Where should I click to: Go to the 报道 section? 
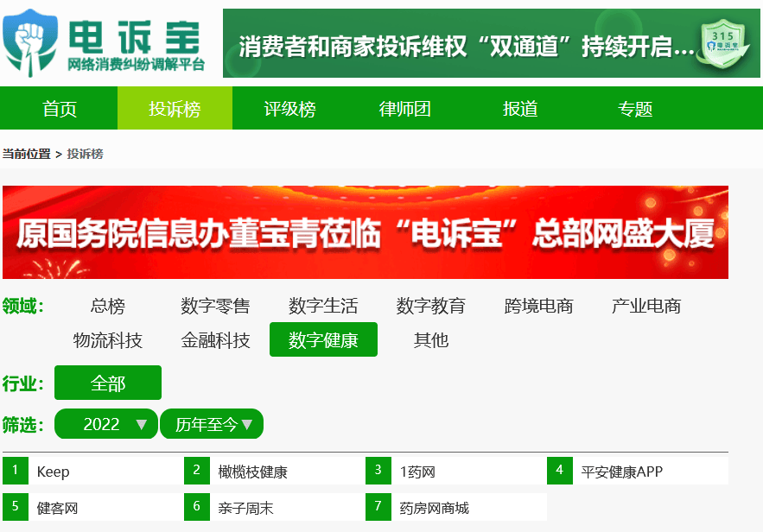tap(520, 109)
